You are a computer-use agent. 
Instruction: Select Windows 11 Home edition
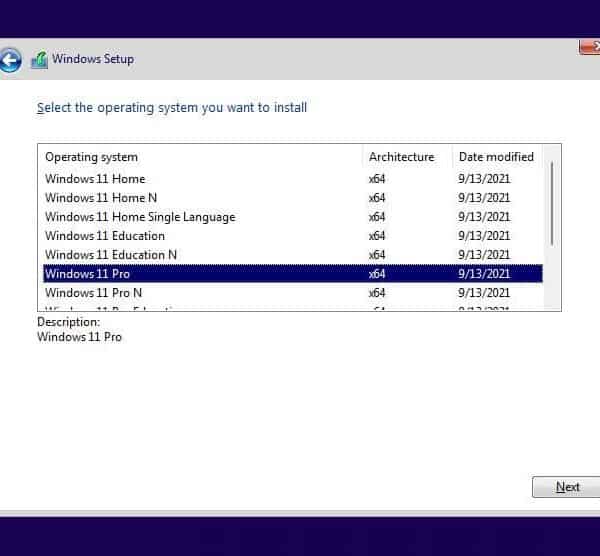click(x=293, y=179)
